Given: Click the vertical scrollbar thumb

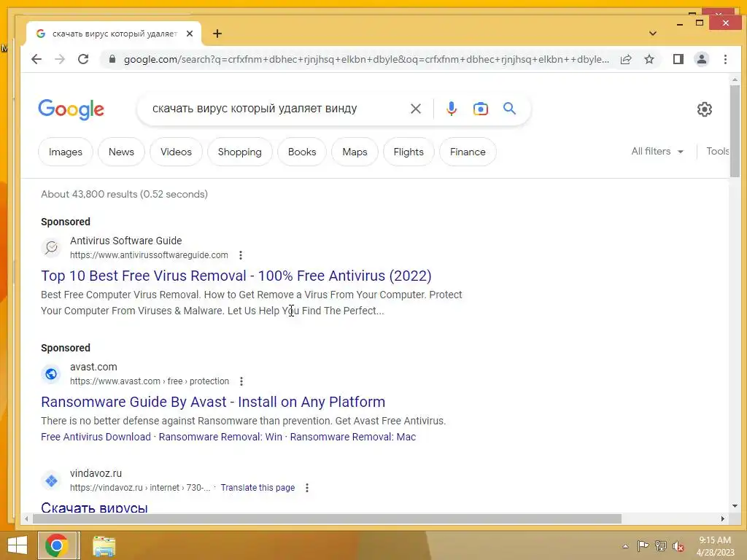Looking at the screenshot, I should 735,131.
